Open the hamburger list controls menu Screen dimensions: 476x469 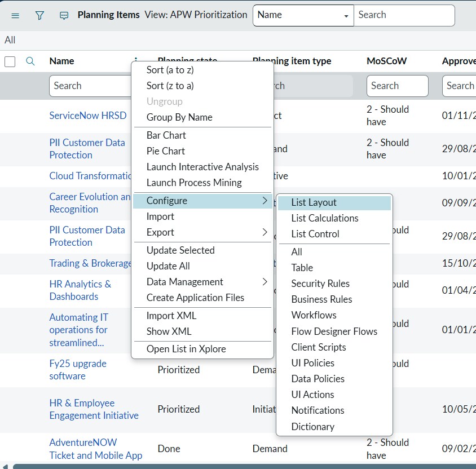(x=15, y=16)
